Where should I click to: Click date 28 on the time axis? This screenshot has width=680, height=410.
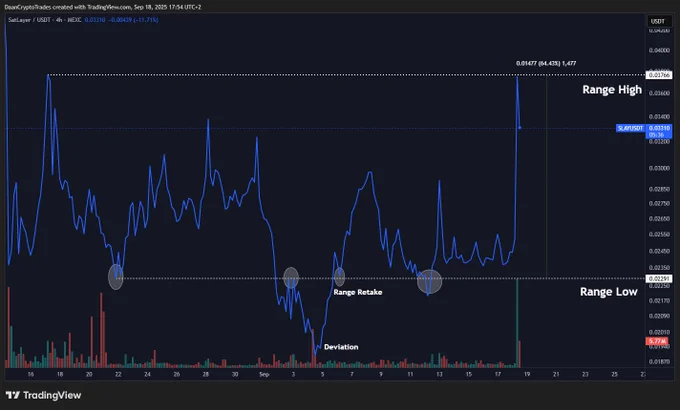tap(206, 374)
